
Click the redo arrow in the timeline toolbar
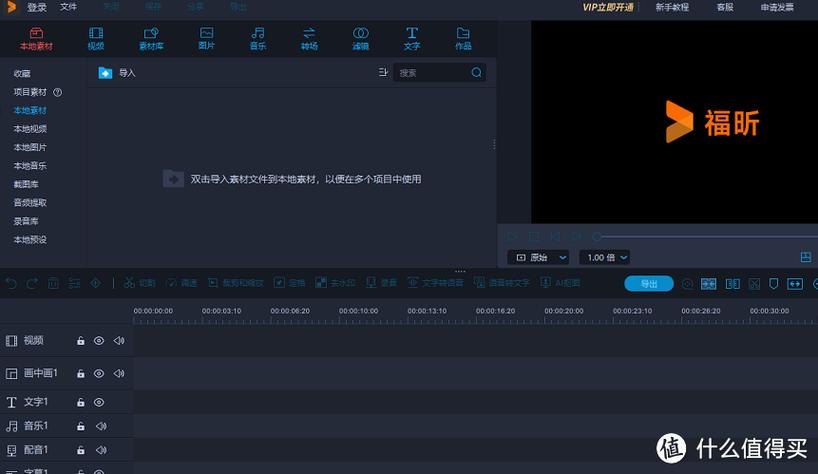[x=32, y=283]
